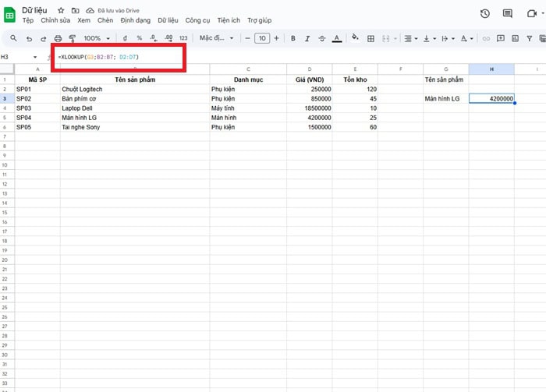Screen dimensions: 546x392
Task: Click the insert comment icon
Action: pyautogui.click(x=501, y=38)
